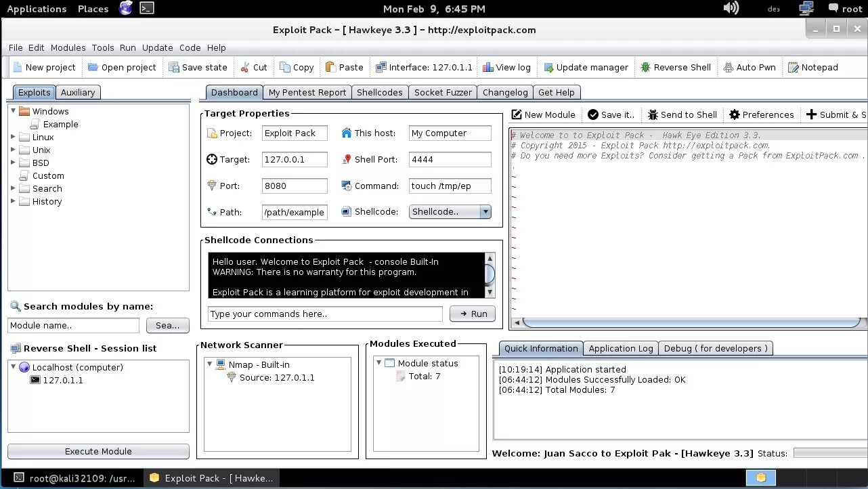
Task: Click the Interface 127.0.1.1 toolbar icon
Action: (x=381, y=67)
